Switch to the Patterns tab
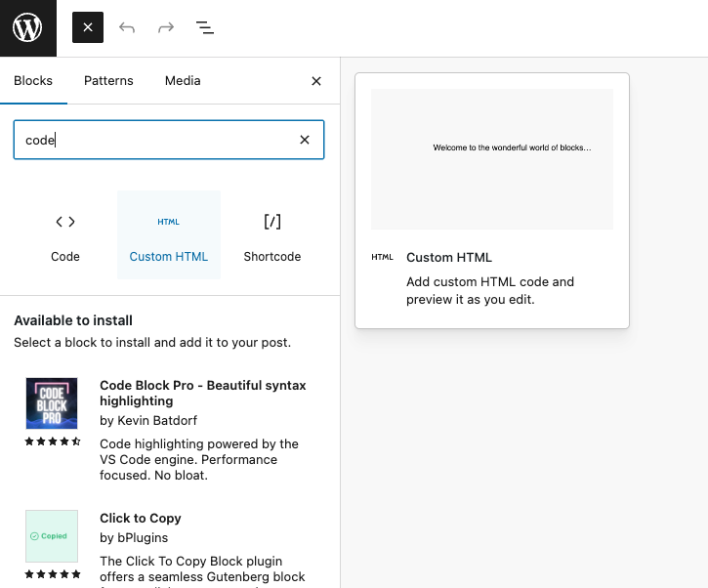Screen dimensions: 708x588 (108, 81)
